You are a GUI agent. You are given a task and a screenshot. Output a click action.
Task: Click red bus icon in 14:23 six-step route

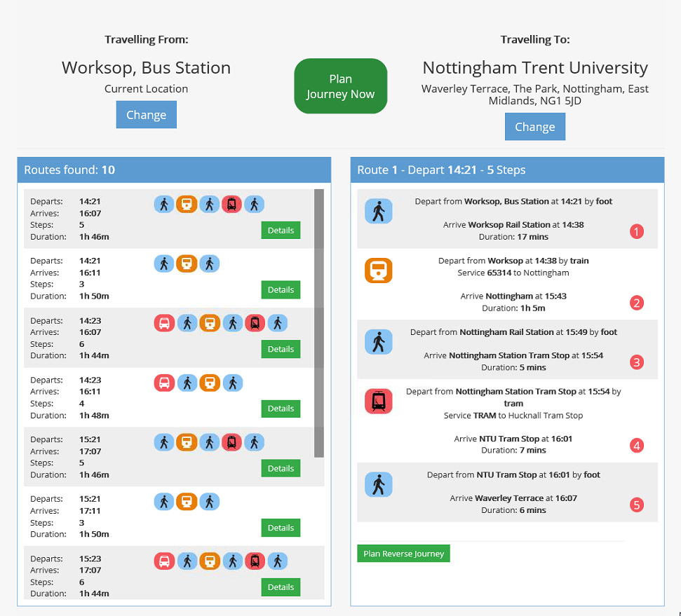[x=164, y=323]
